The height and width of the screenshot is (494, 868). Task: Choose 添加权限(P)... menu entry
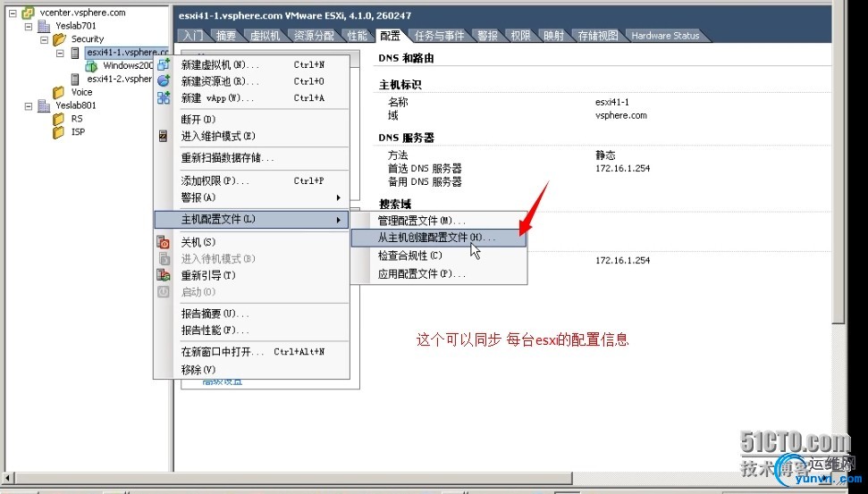pyautogui.click(x=252, y=180)
